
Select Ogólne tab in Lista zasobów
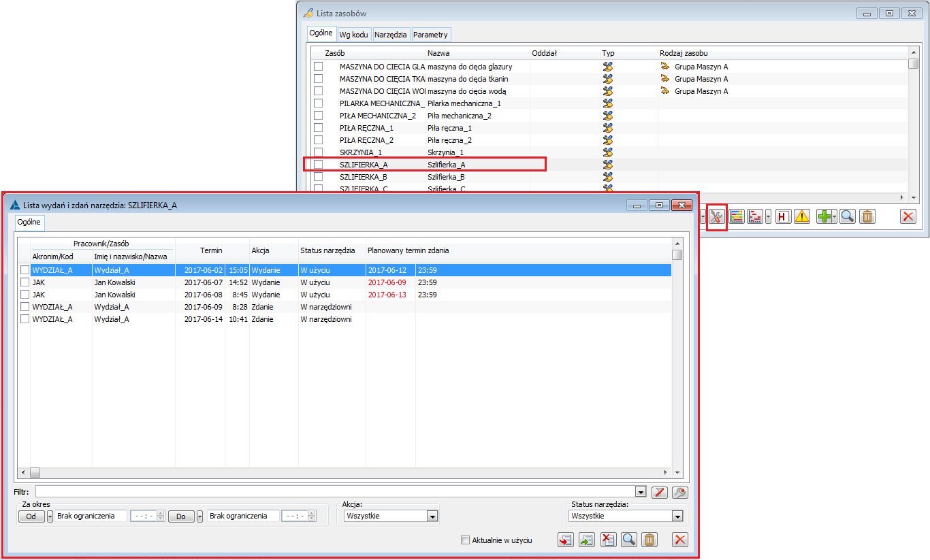(x=321, y=33)
